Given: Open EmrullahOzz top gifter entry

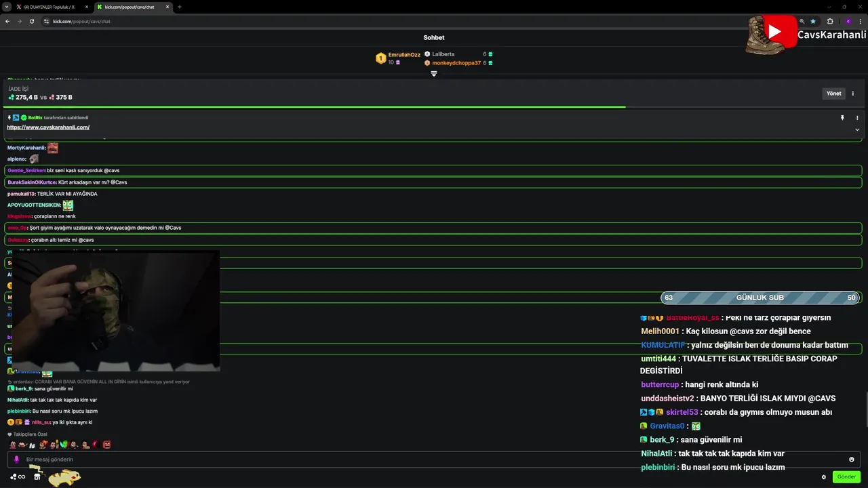Looking at the screenshot, I should (x=398, y=58).
